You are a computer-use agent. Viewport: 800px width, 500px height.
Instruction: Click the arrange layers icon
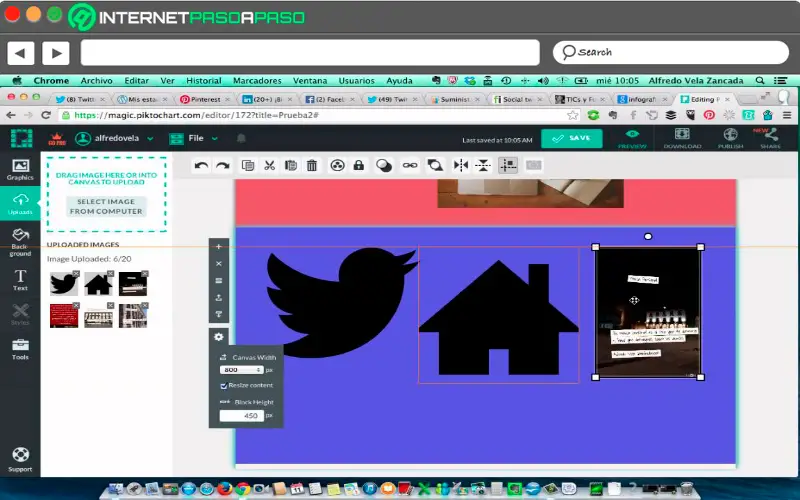(435, 165)
